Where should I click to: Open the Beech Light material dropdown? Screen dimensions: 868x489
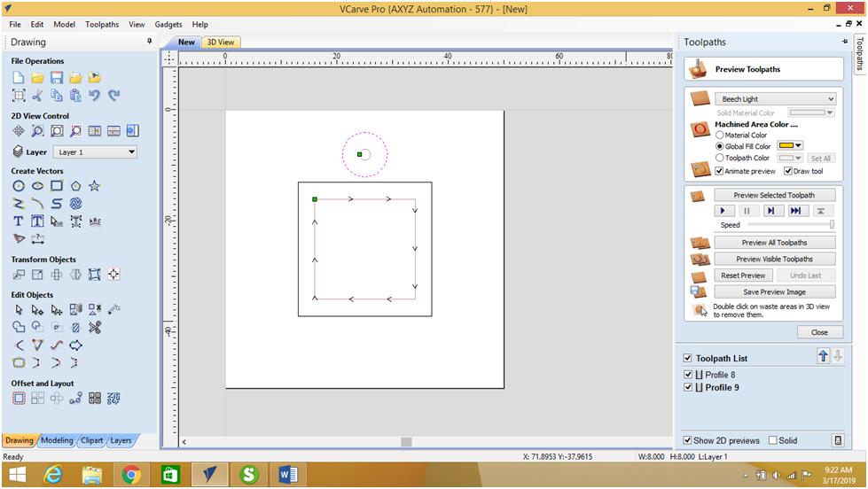click(775, 99)
